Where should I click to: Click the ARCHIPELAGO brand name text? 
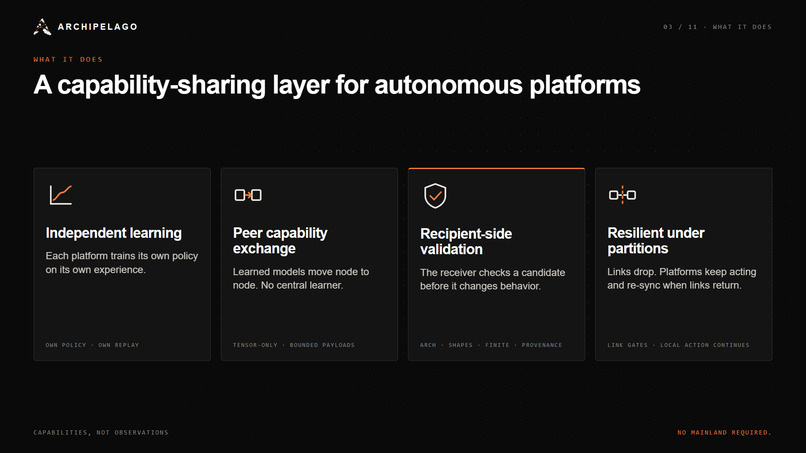point(98,27)
